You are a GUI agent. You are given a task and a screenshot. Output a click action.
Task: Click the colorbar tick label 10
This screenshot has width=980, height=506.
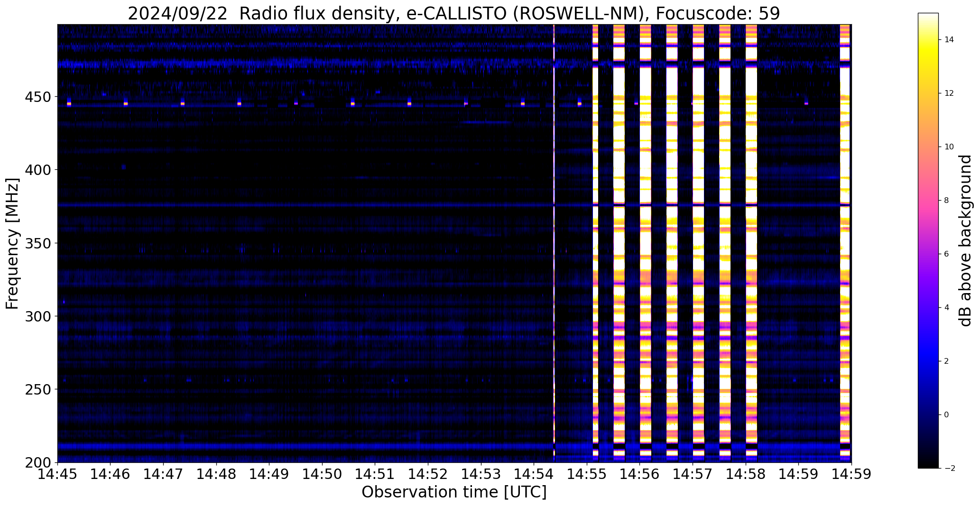point(949,147)
